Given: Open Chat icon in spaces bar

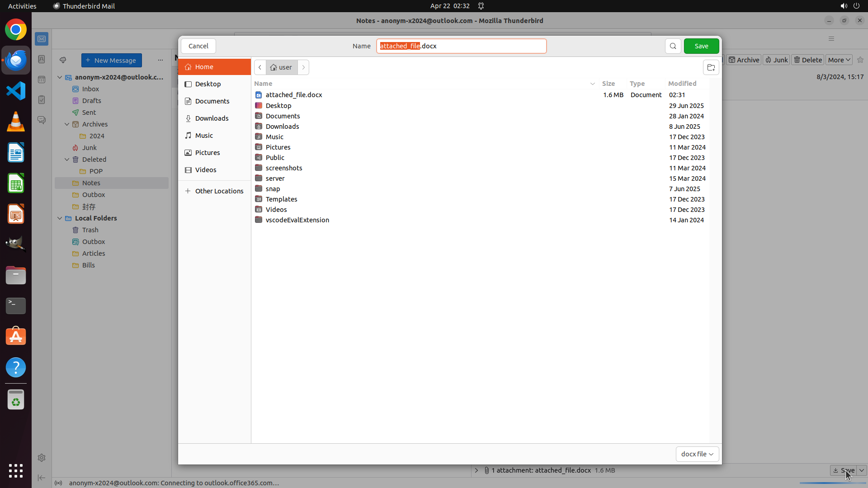Looking at the screenshot, I should point(42,120).
